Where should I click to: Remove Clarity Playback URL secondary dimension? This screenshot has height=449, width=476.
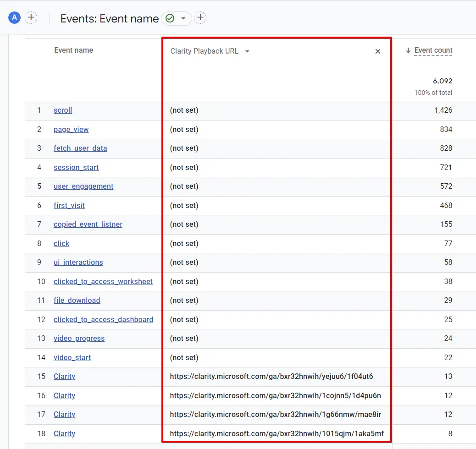coord(378,51)
